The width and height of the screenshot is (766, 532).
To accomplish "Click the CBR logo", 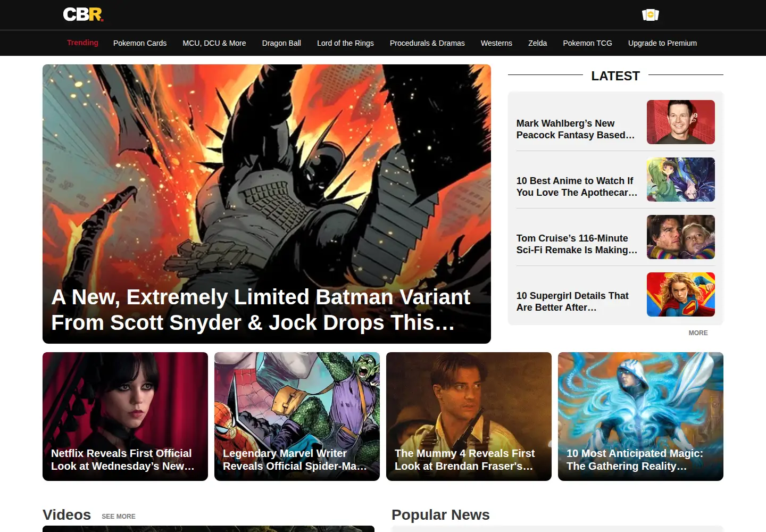I will click(83, 14).
